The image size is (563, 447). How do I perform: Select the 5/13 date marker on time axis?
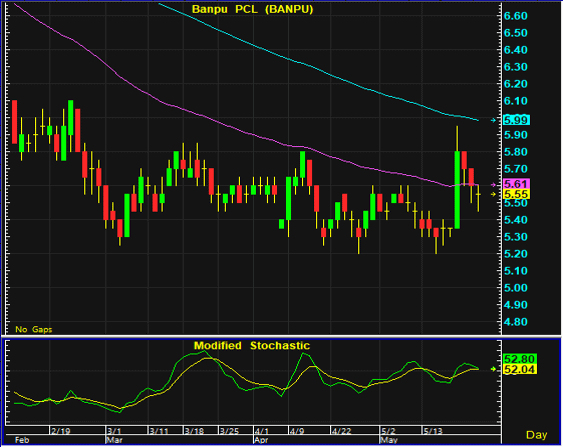(433, 431)
